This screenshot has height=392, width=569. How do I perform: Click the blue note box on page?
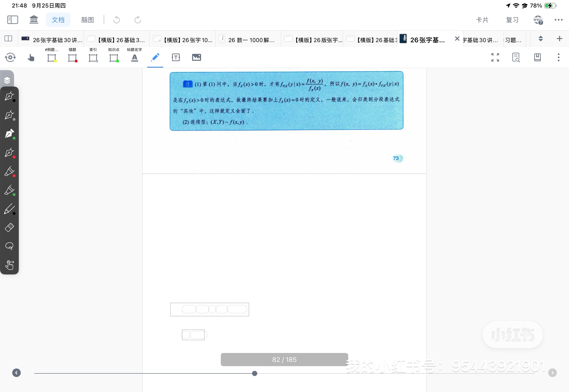click(286, 101)
